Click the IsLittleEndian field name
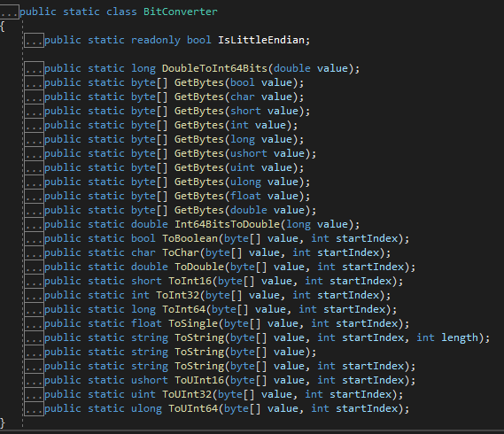This screenshot has width=504, height=434. [261, 40]
